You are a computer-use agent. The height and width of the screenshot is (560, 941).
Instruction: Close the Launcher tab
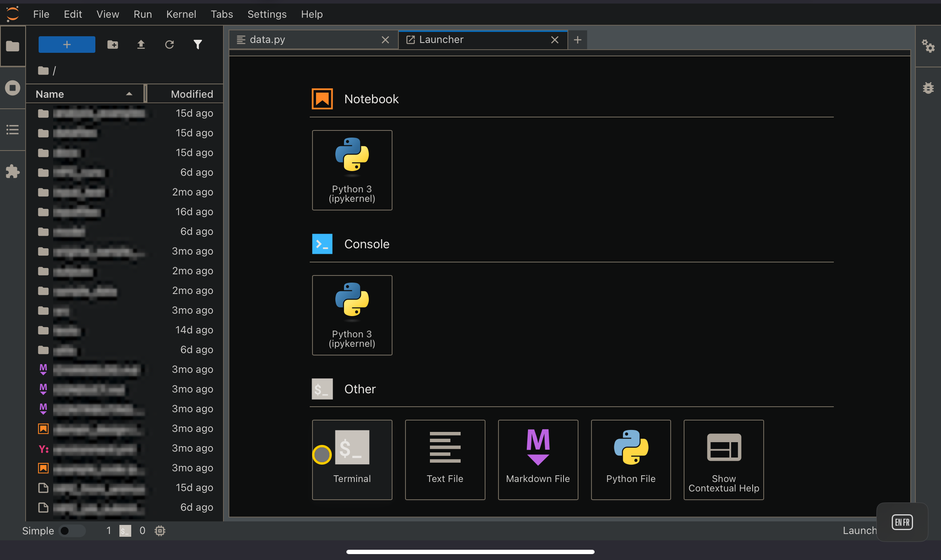click(x=555, y=40)
